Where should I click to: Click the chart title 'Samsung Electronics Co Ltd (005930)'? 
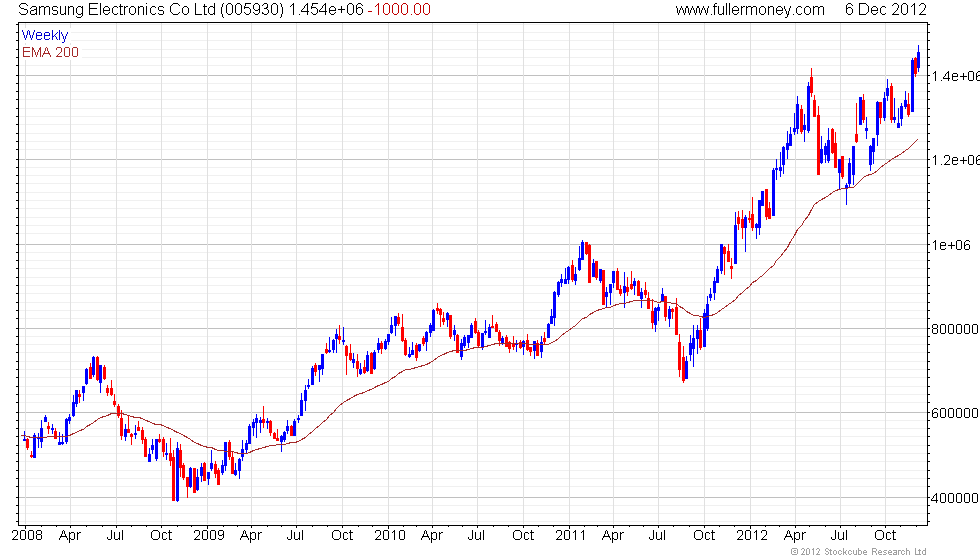[x=151, y=9]
